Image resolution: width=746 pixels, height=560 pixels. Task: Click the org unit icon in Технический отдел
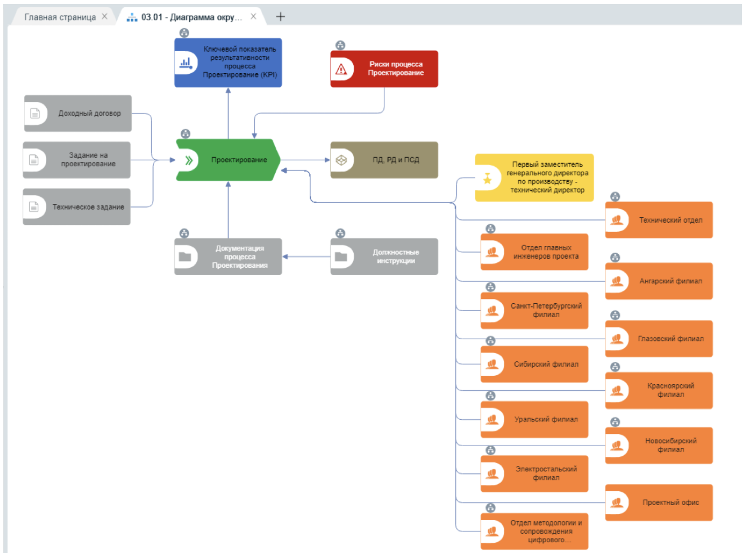pos(617,220)
